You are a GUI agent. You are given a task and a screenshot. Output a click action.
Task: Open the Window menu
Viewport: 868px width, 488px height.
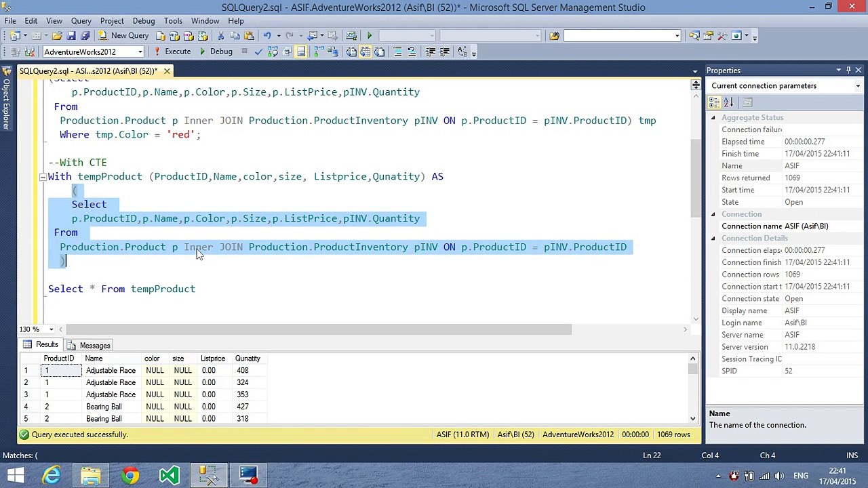(205, 21)
